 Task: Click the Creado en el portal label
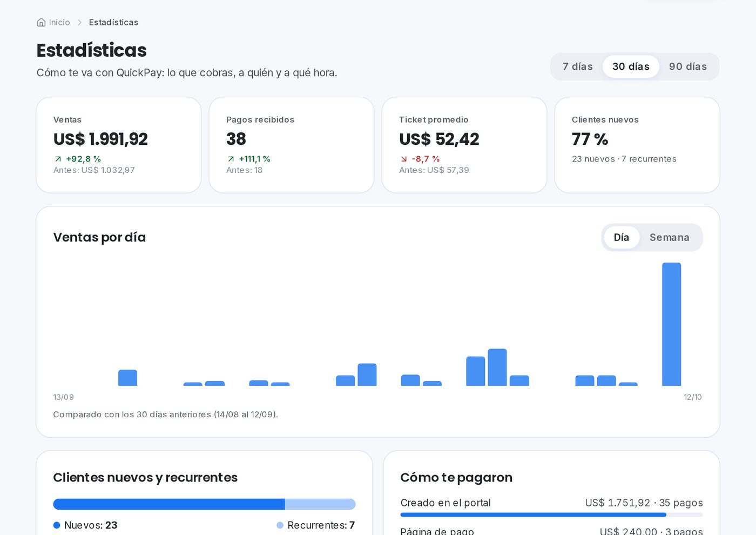(446, 503)
